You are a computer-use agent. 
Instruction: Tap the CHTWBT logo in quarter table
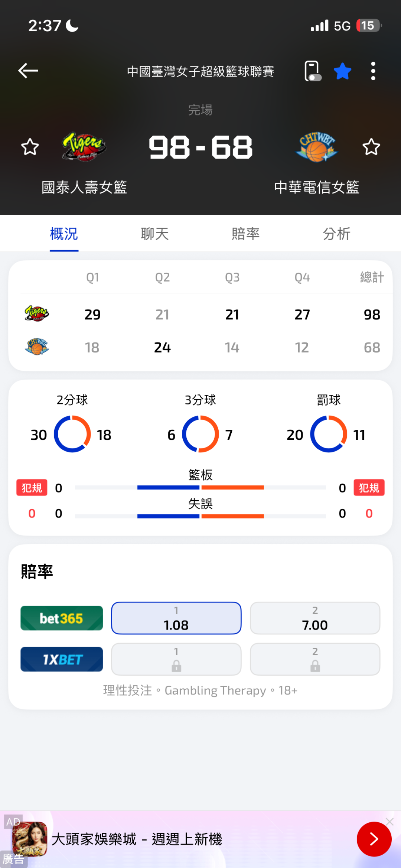pyautogui.click(x=37, y=347)
